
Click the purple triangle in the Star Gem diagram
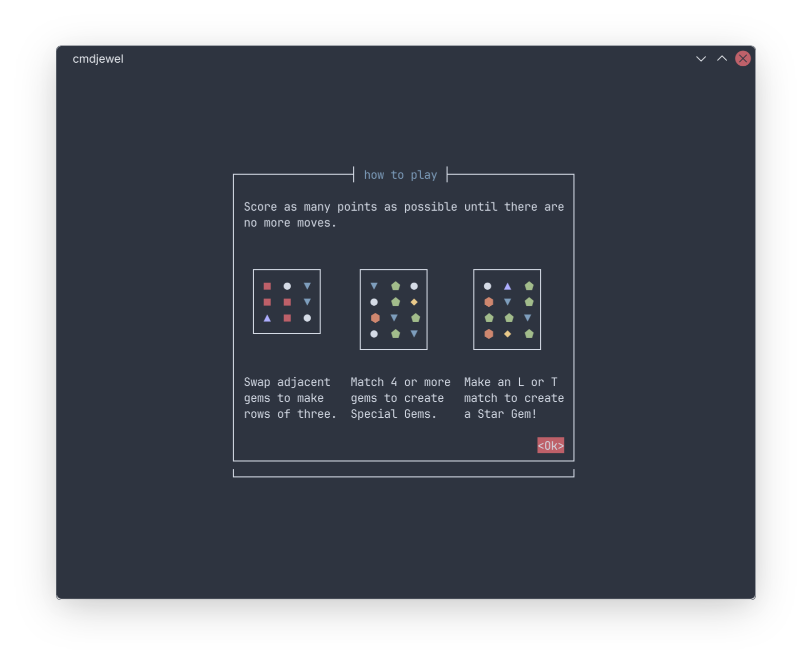(x=507, y=286)
